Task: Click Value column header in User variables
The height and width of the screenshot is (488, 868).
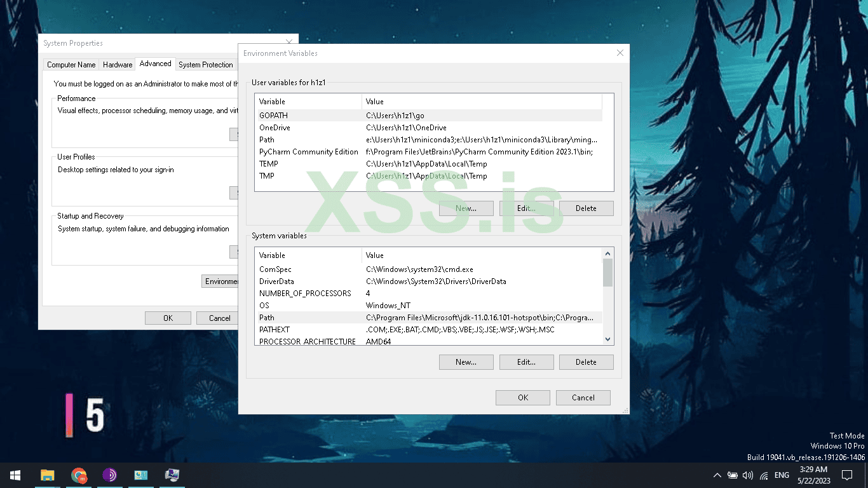Action: click(482, 102)
